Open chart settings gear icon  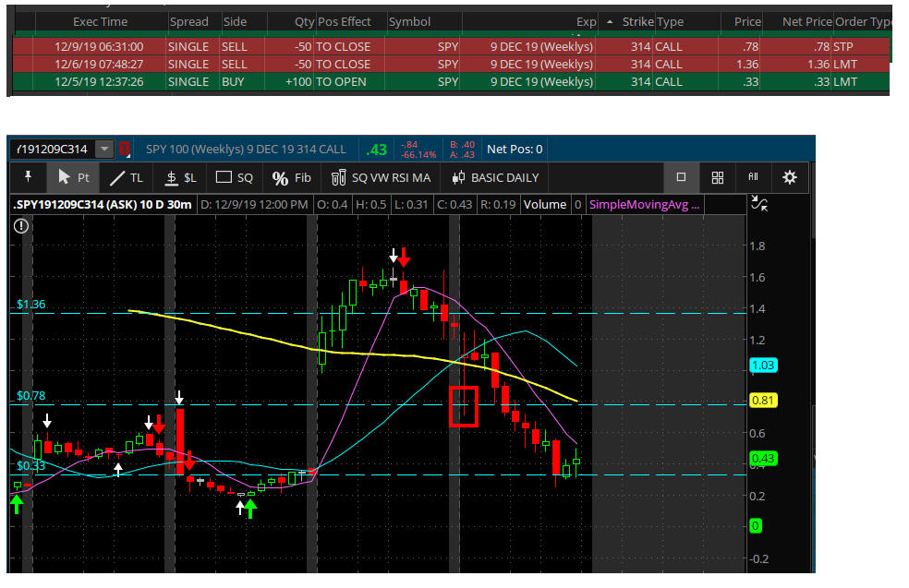click(x=790, y=177)
